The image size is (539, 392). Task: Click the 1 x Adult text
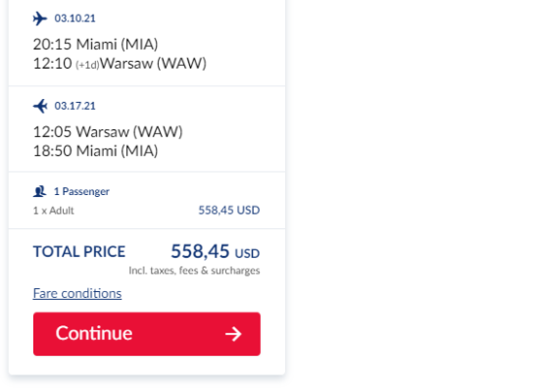coord(53,211)
